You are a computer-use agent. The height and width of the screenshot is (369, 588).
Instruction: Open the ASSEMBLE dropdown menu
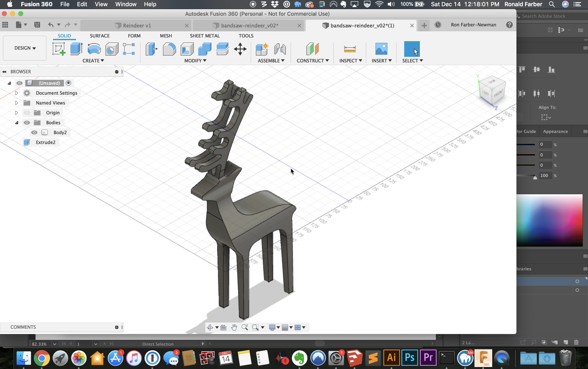pyautogui.click(x=271, y=60)
